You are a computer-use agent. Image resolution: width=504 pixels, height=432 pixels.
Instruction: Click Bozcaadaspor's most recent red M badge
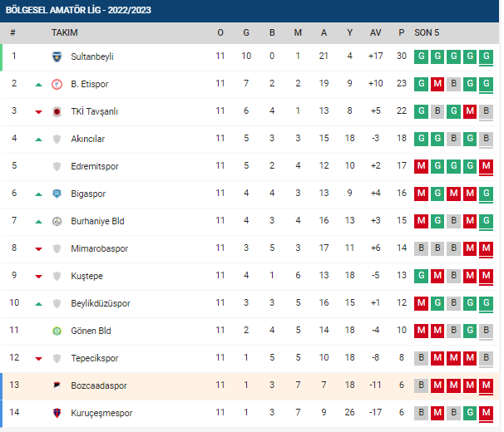point(486,385)
